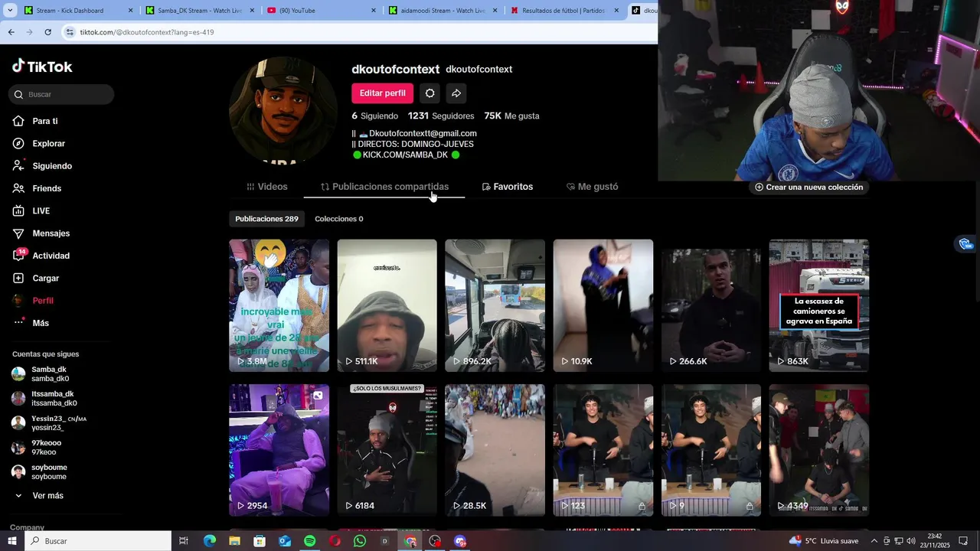Click the TikTok search field
The width and height of the screenshot is (980, 551).
coord(61,94)
